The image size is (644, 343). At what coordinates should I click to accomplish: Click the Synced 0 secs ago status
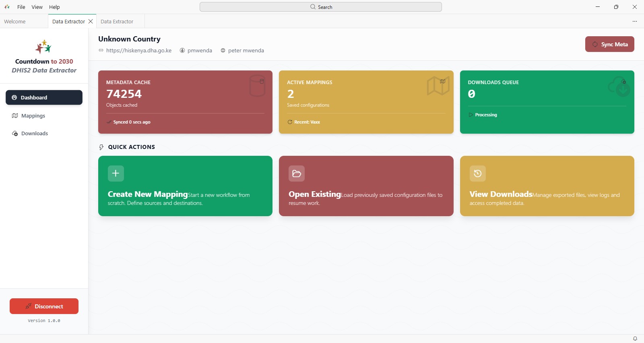(x=128, y=122)
